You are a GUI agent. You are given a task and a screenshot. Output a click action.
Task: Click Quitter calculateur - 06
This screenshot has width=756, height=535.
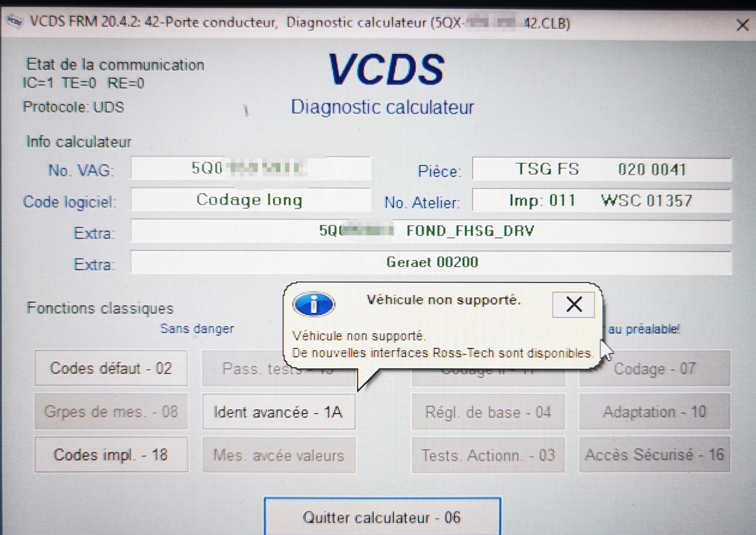coord(382,517)
